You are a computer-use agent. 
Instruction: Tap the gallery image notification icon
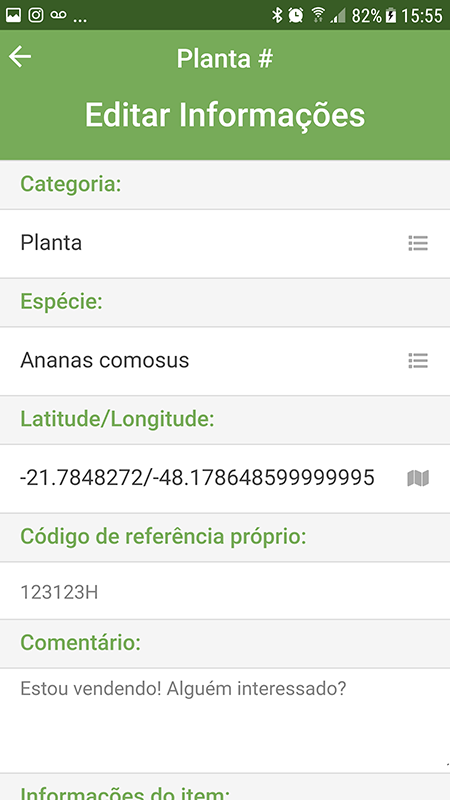click(x=13, y=15)
